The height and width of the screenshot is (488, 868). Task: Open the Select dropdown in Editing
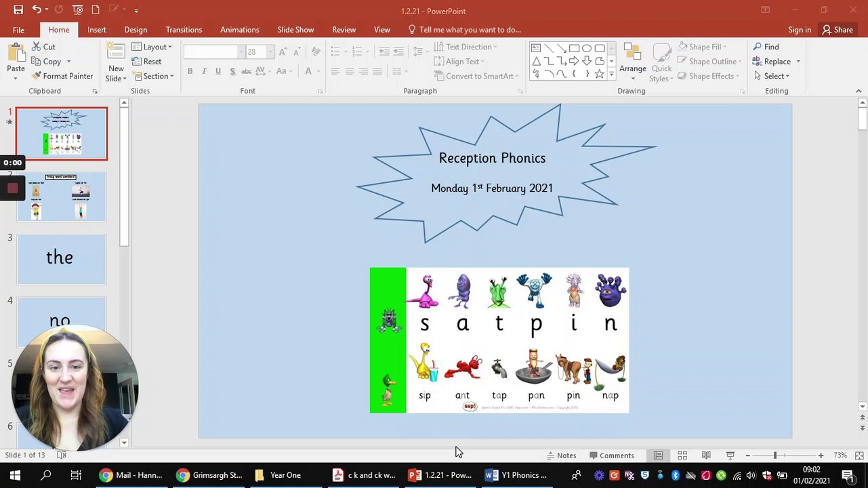tap(771, 76)
